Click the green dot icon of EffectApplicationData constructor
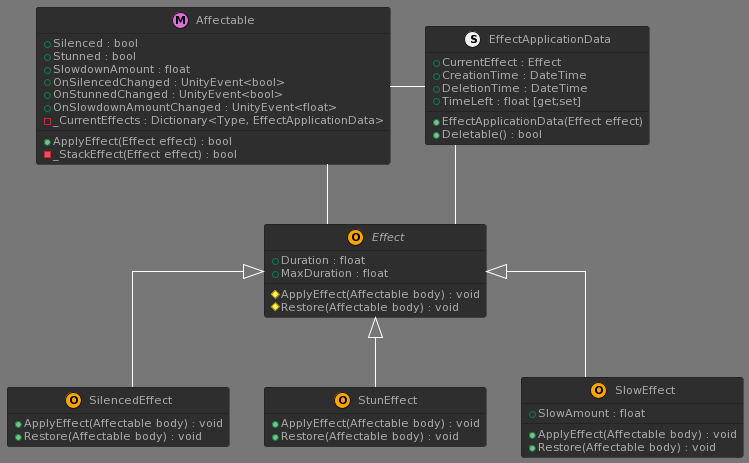Screen dimensions: 749x463 coord(436,122)
